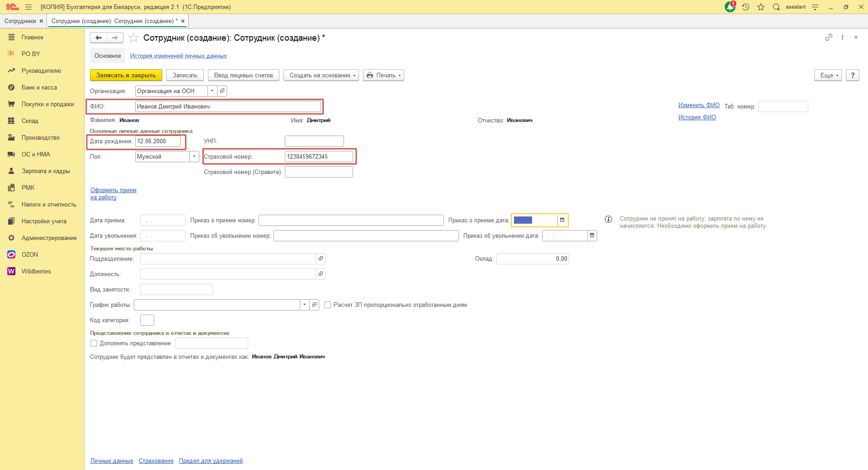This screenshot has width=868, height=470.
Task: Open the history clock icon in the title bar
Action: click(745, 7)
